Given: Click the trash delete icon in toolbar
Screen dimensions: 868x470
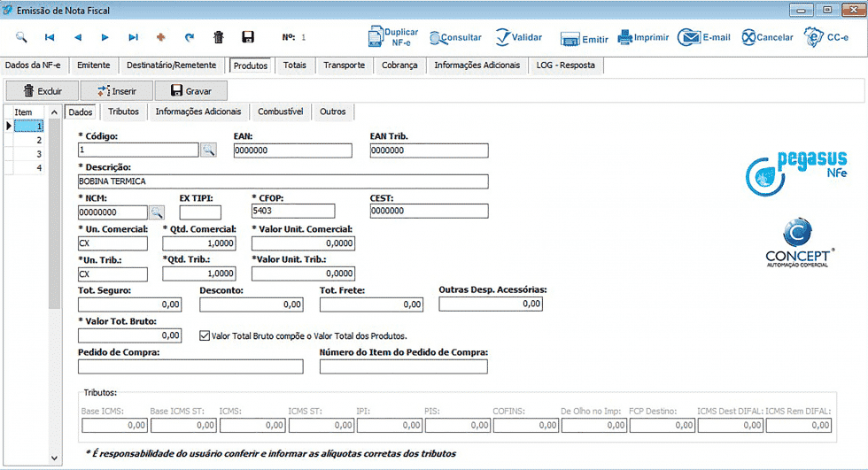Looking at the screenshot, I should (x=219, y=37).
